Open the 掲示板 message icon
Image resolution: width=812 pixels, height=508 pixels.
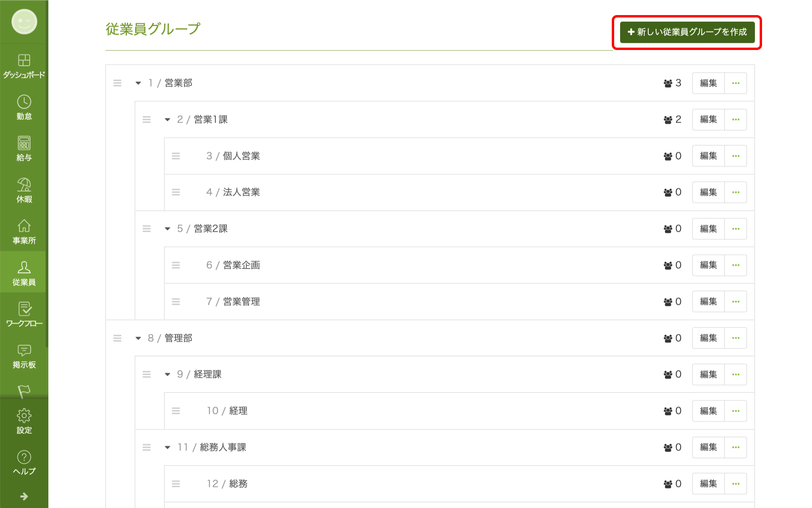(x=24, y=350)
